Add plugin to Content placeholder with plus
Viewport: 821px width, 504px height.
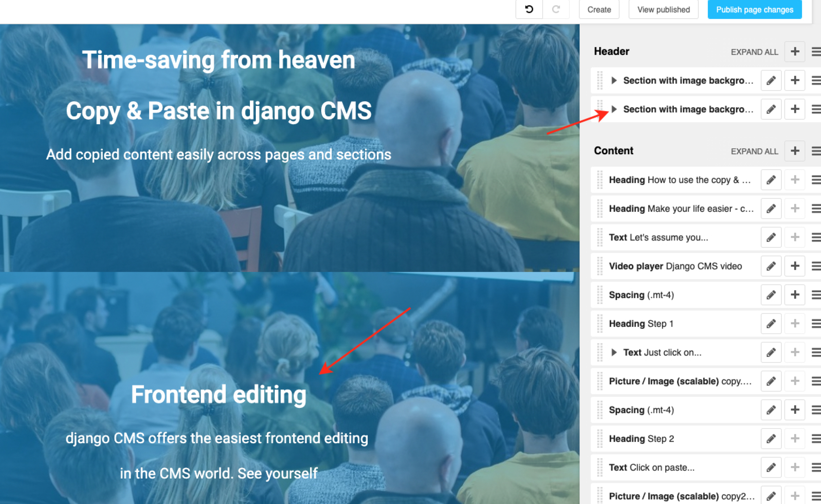pos(795,151)
